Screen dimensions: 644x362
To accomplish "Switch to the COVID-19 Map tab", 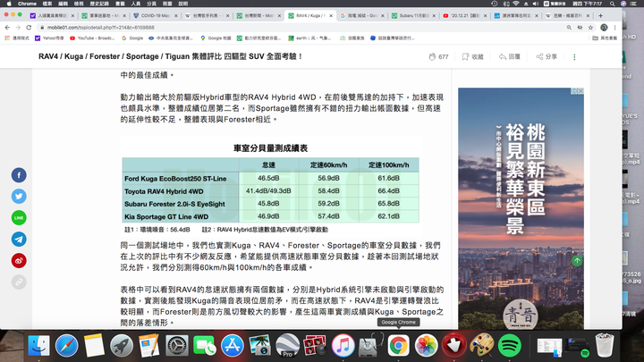I will [156, 15].
